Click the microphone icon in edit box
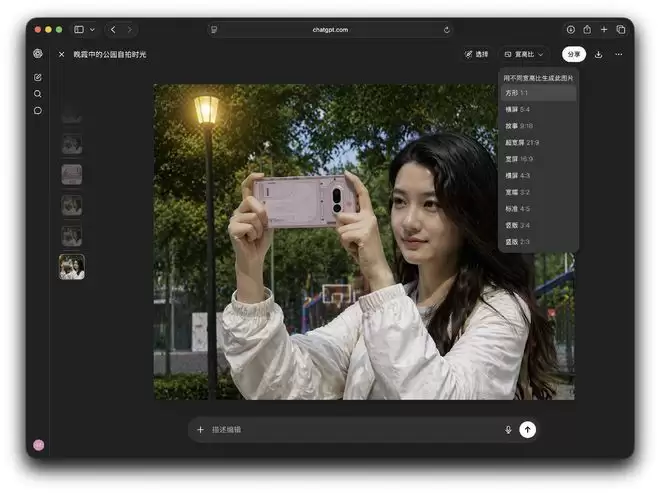660x493 pixels. pos(508,429)
